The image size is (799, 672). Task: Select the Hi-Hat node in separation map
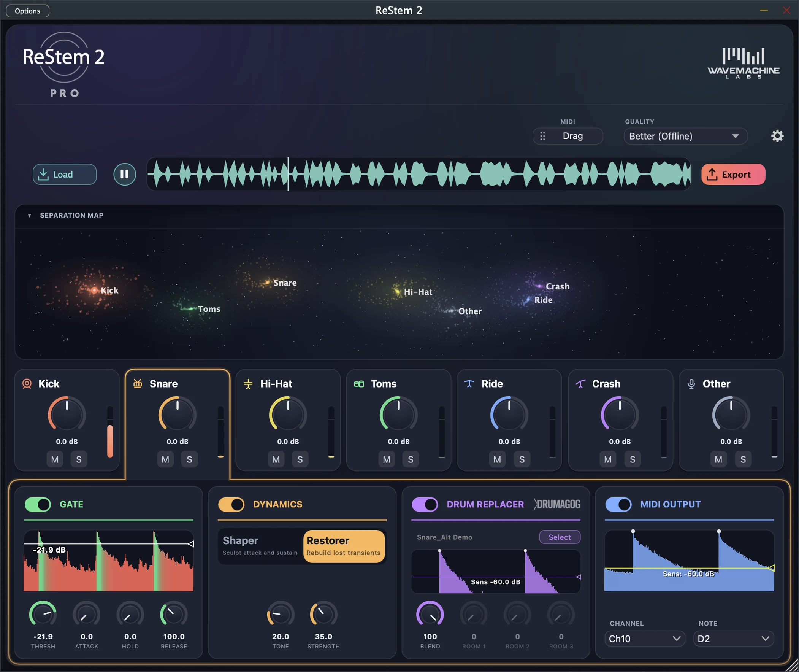click(397, 292)
